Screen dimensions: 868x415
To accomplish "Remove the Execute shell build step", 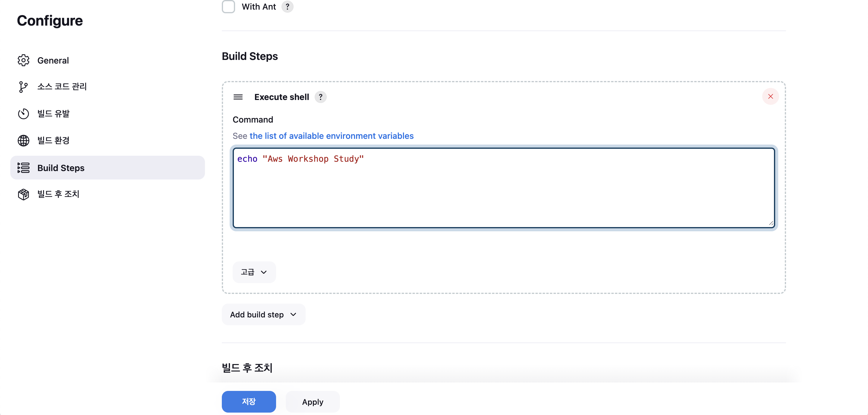I will [x=770, y=97].
